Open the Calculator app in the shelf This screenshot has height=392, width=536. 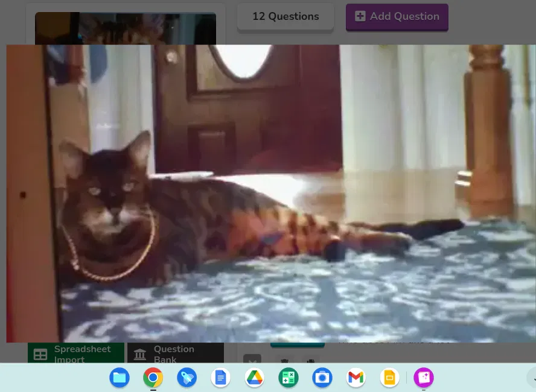pos(288,378)
